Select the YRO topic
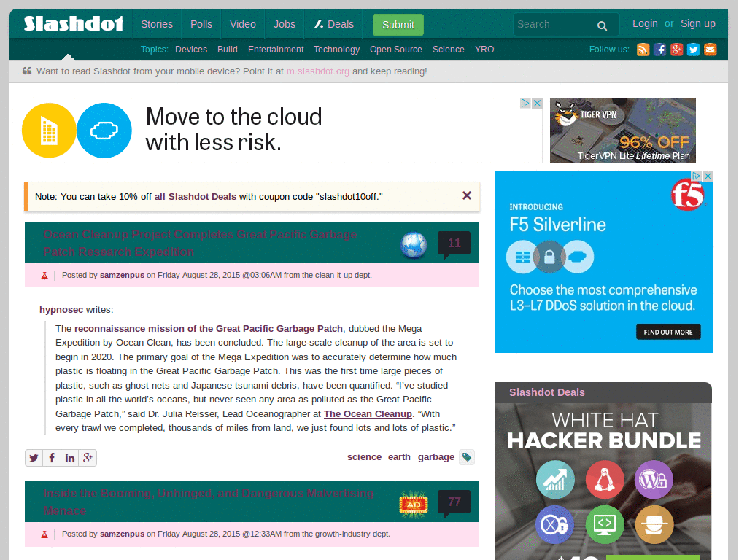 pos(484,50)
